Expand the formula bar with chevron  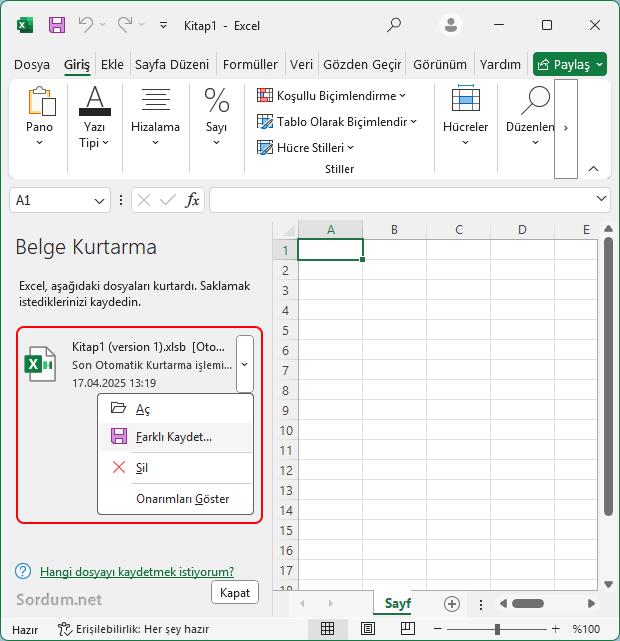pos(601,199)
